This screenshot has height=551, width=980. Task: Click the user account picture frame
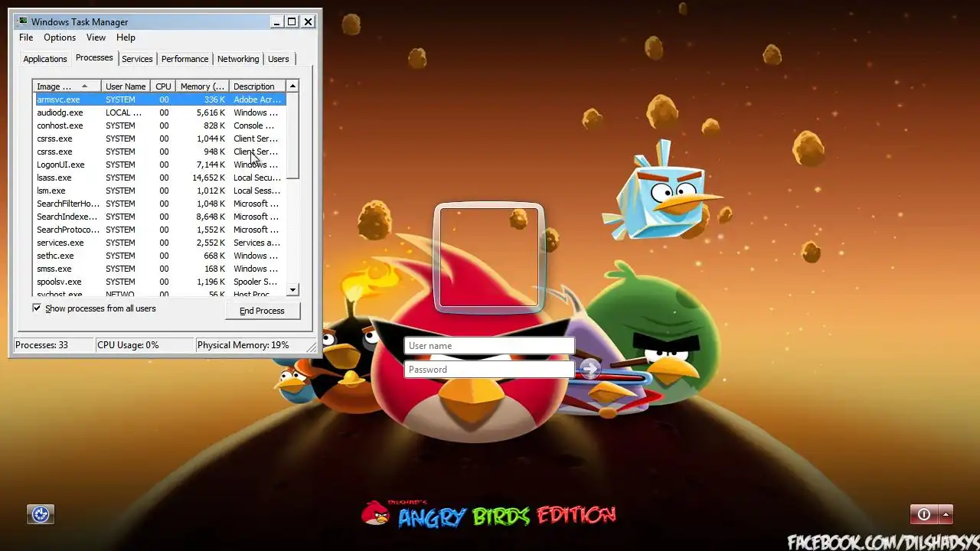click(489, 257)
